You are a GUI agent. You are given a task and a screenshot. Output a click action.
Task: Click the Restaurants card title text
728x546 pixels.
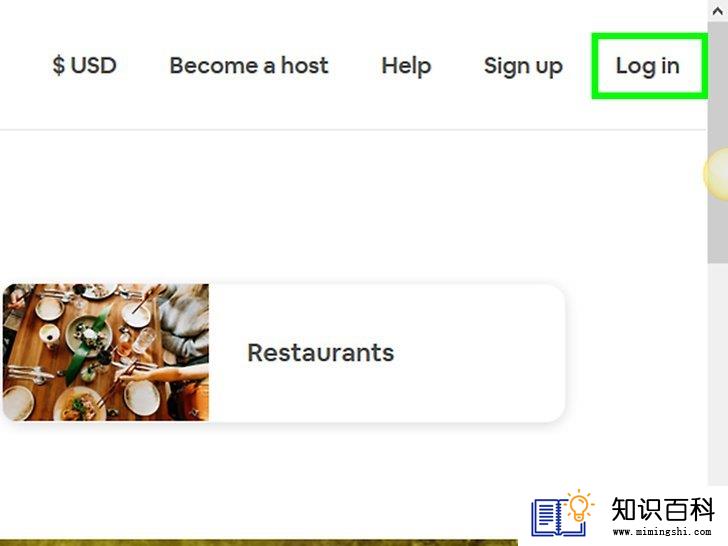tap(320, 353)
